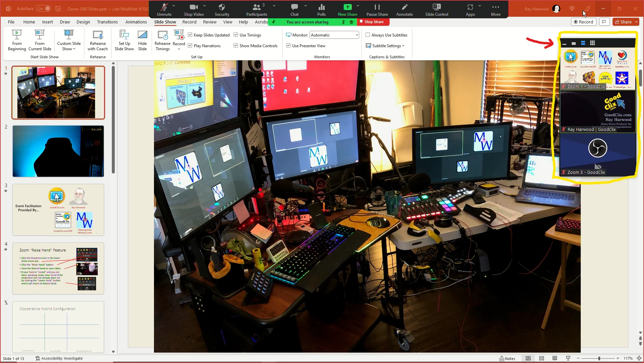Select slide 3 thumbnail Event Facilitation
Viewport: 644px width, 363px height.
tap(58, 210)
